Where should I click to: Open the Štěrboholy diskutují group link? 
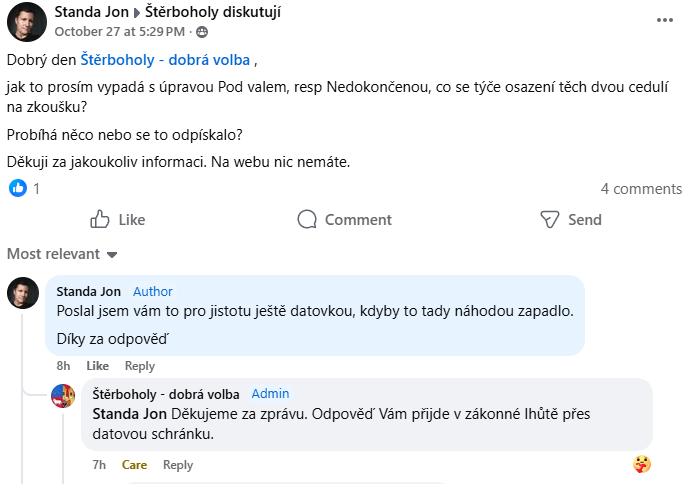tap(213, 13)
